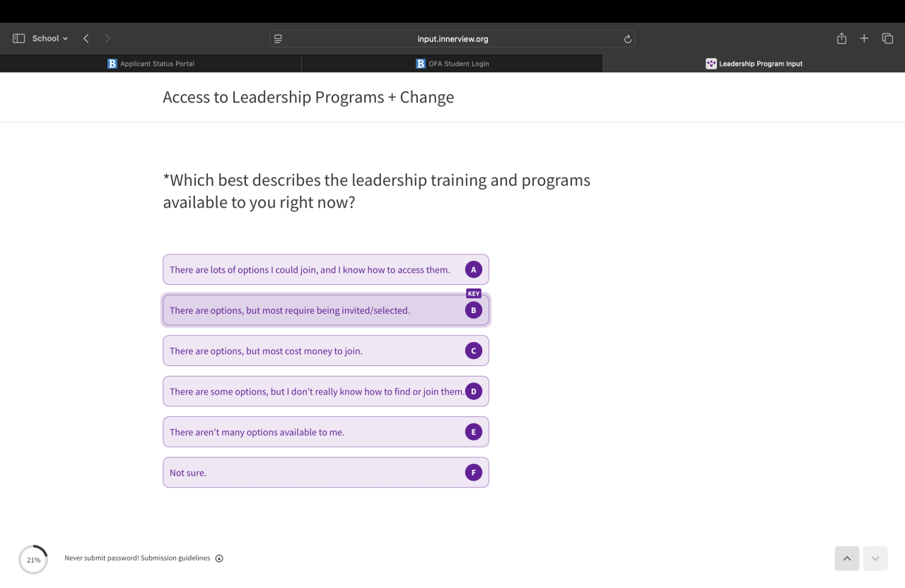905x588 pixels.
Task: Click the page reload icon
Action: coord(627,40)
